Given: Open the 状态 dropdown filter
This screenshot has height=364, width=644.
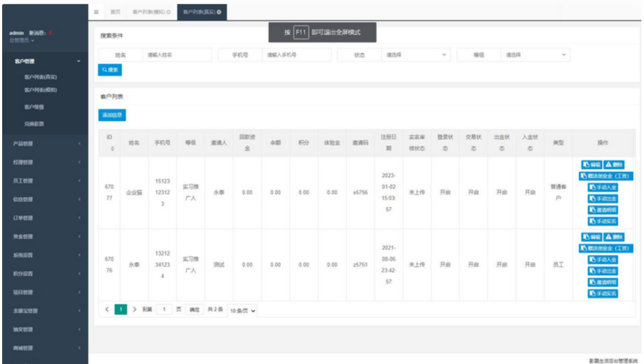Looking at the screenshot, I should pyautogui.click(x=416, y=55).
